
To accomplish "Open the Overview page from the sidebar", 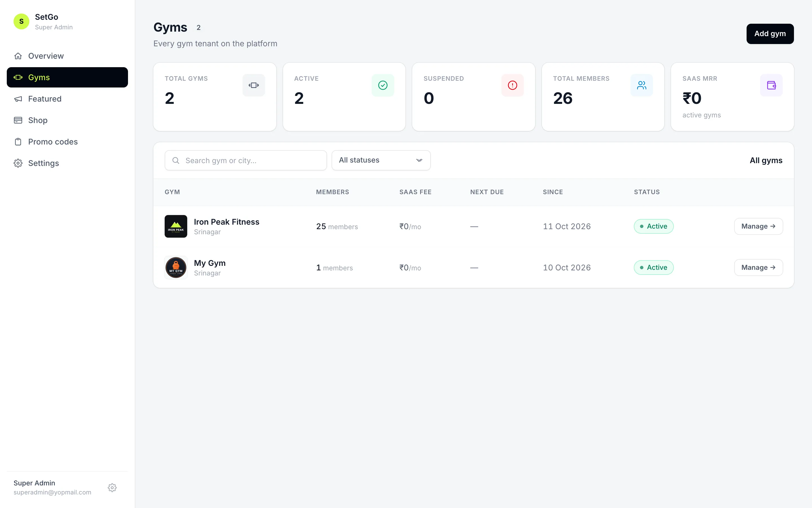I will pyautogui.click(x=67, y=56).
